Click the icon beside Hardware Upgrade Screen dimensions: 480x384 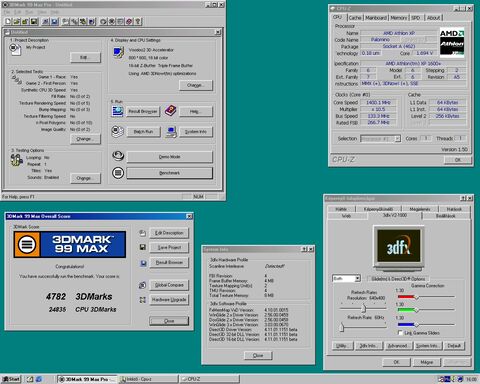[143, 300]
